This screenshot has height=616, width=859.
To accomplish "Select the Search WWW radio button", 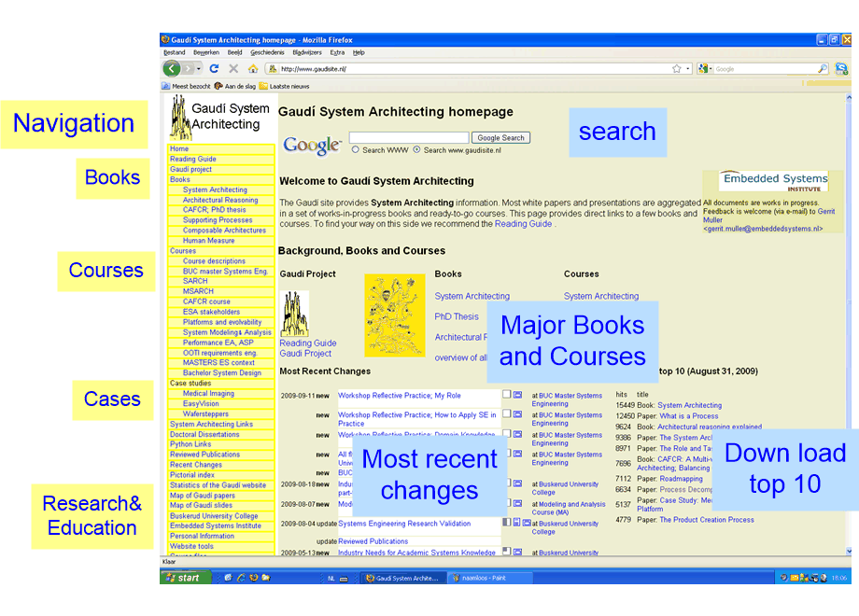I will tap(356, 149).
